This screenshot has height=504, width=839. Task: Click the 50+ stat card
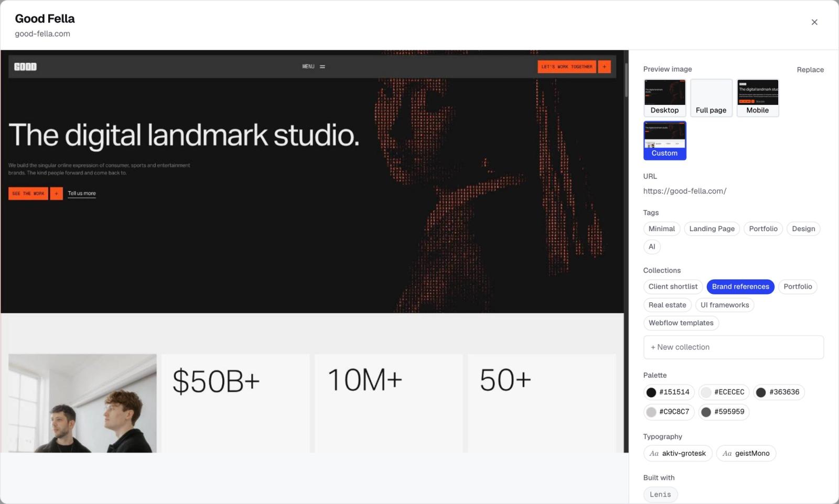(x=542, y=403)
